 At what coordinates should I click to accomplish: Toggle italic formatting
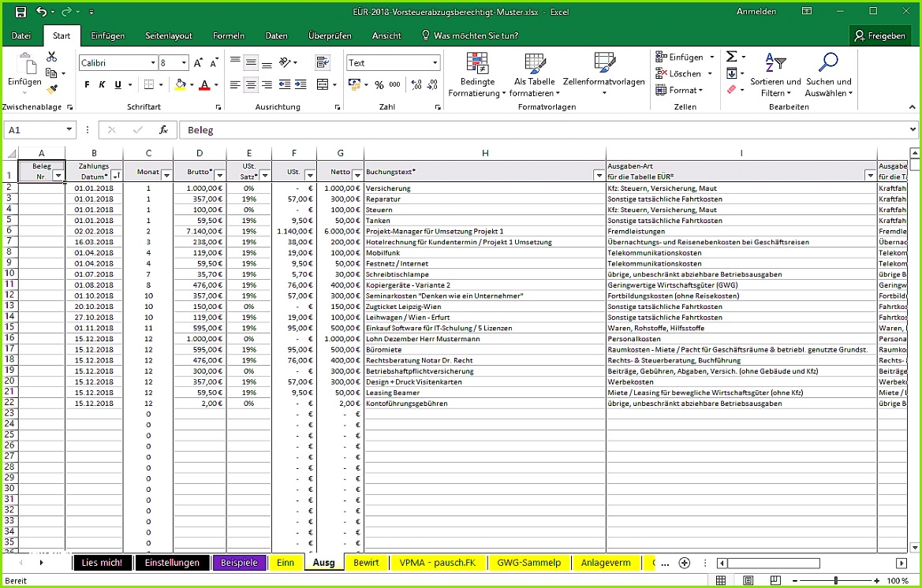[x=100, y=84]
